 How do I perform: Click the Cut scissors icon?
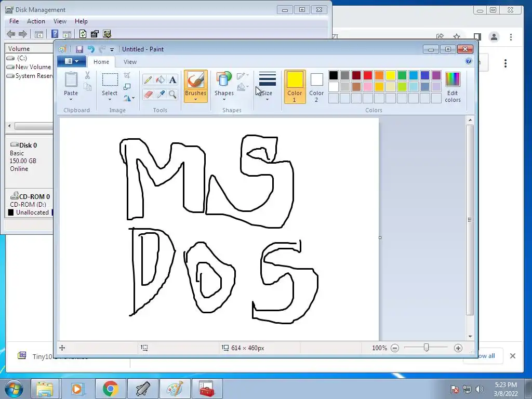click(x=87, y=75)
